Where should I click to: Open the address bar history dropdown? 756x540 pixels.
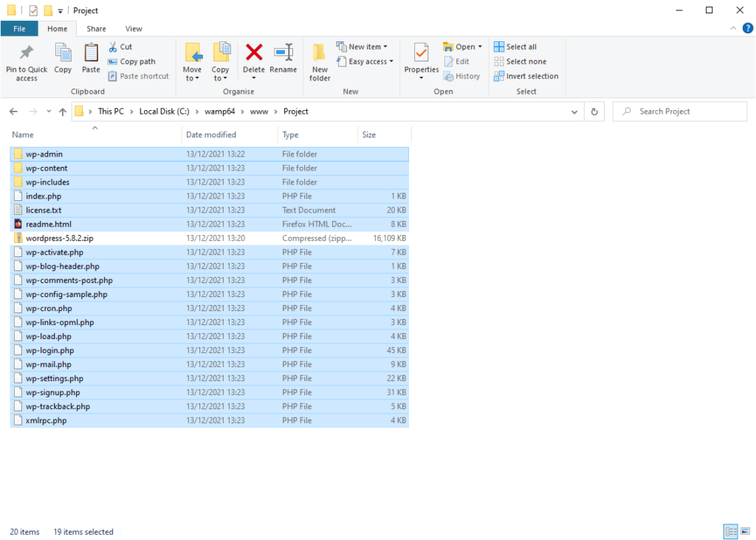(574, 111)
